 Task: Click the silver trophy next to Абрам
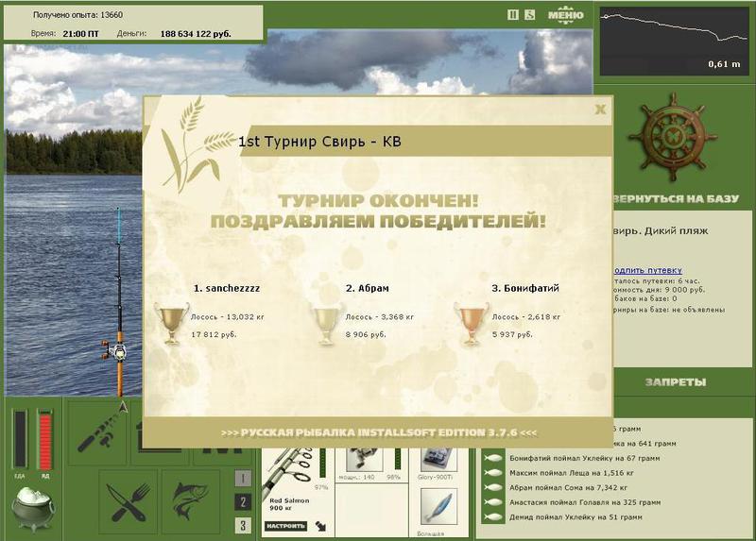[x=326, y=323]
